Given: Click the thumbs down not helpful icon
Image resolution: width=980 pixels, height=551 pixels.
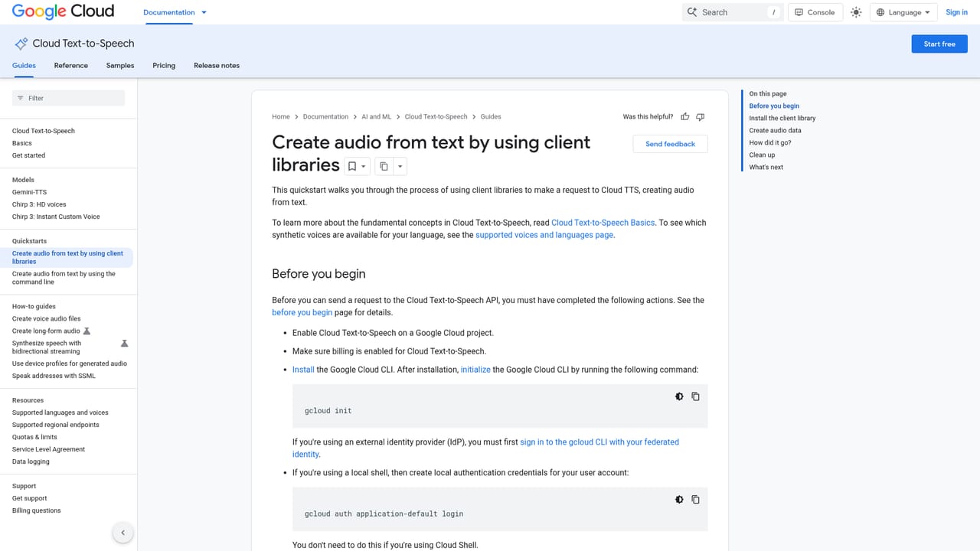Looking at the screenshot, I should pos(700,116).
